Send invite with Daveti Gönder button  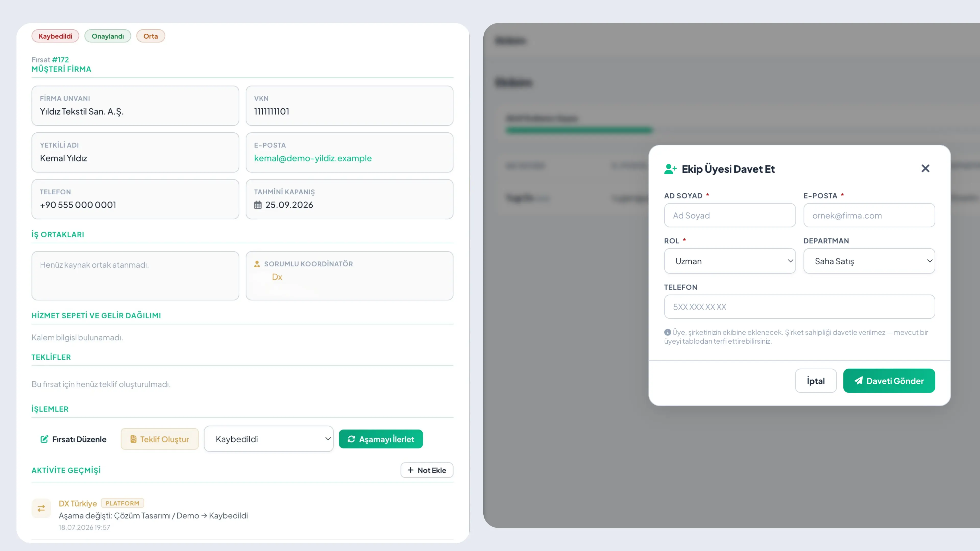pos(889,381)
